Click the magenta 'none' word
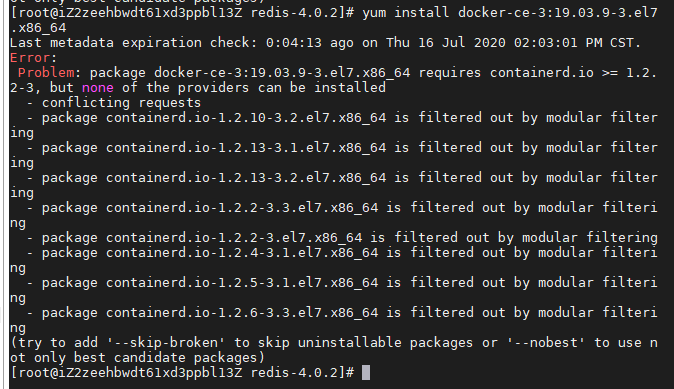The width and height of the screenshot is (674, 389). tap(98, 88)
